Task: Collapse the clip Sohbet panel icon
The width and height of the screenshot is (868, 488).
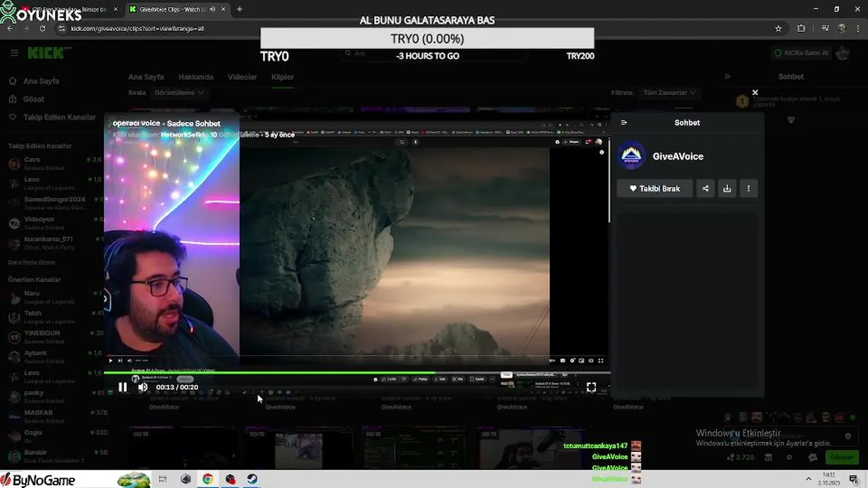Action: (x=624, y=123)
